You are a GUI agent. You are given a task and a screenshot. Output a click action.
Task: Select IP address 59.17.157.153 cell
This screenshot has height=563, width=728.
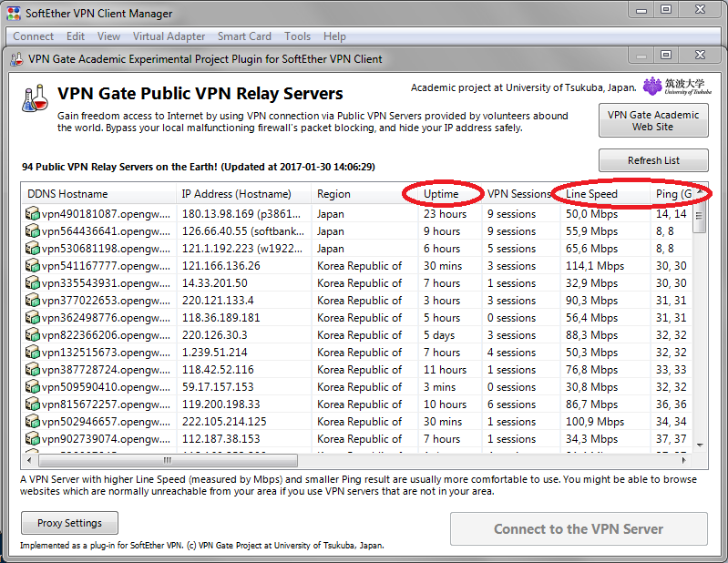click(243, 387)
